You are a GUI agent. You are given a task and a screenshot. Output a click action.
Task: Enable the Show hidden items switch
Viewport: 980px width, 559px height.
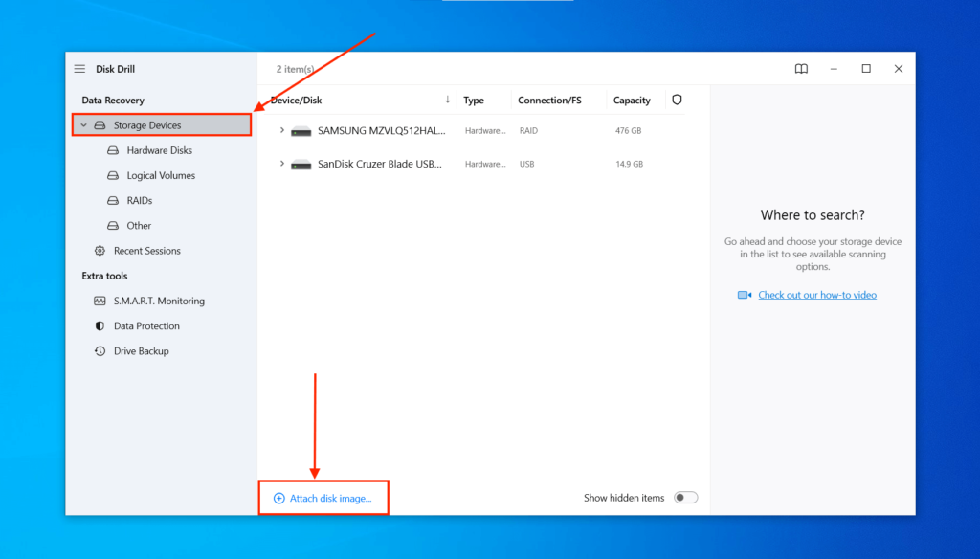coord(685,497)
